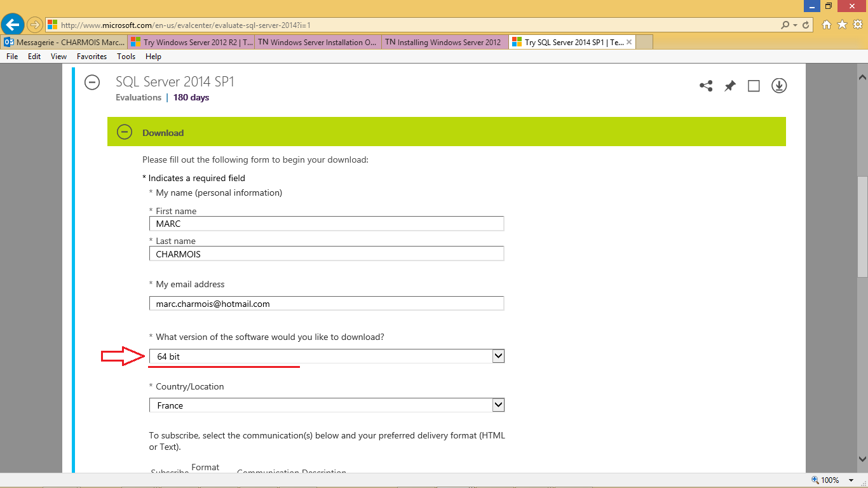Viewport: 868px width, 488px height.
Task: Click the circular download arrow icon
Action: tap(779, 85)
